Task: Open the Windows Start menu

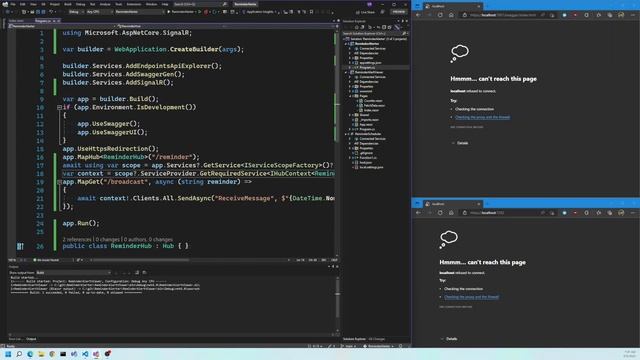Action: click(x=8, y=354)
